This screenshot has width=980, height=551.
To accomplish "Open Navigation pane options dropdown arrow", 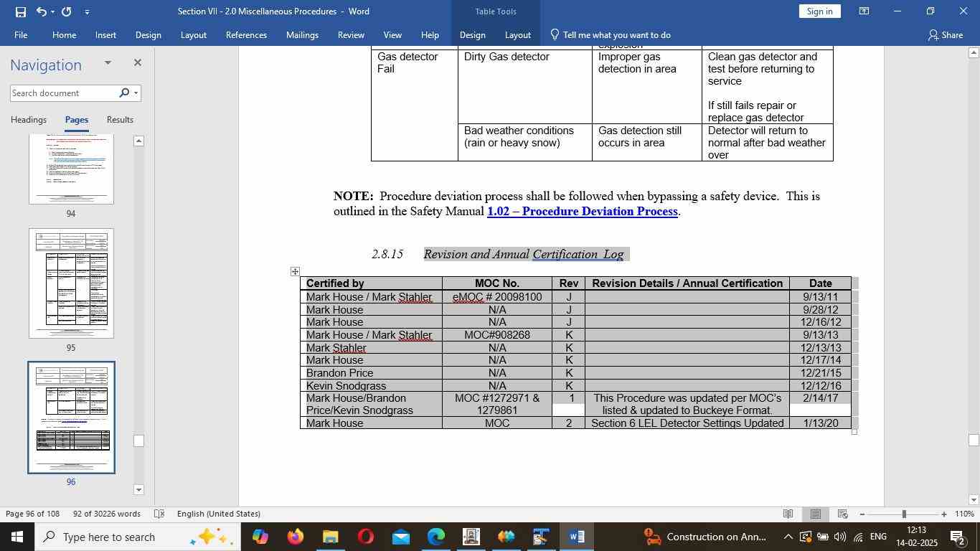I will tap(108, 63).
